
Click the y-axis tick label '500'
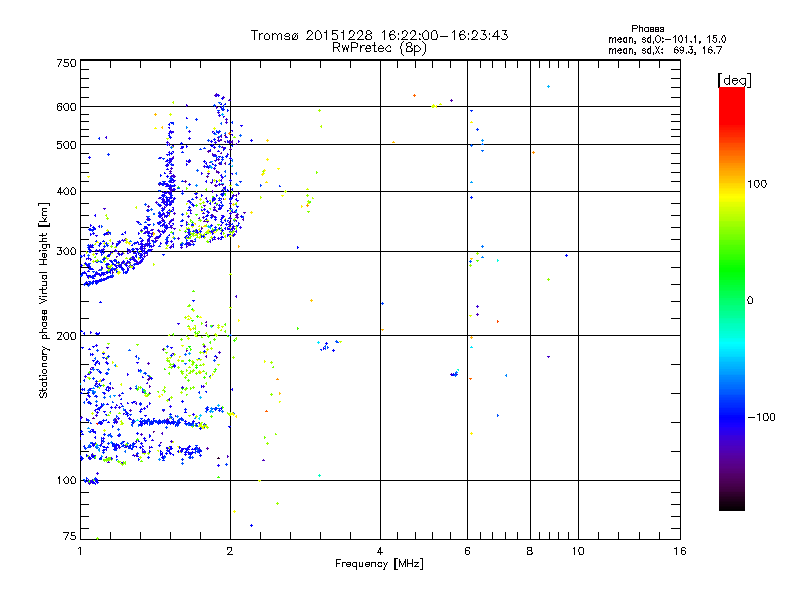(66, 145)
